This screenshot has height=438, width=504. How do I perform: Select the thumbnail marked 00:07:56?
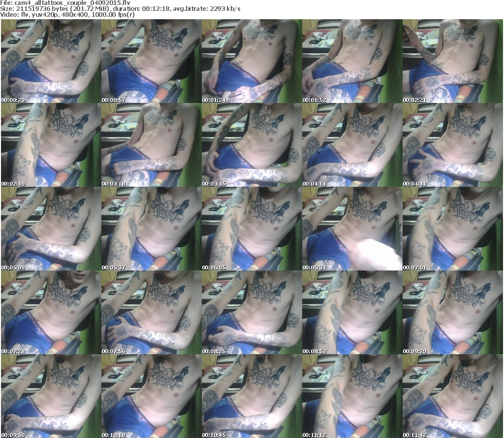152,312
